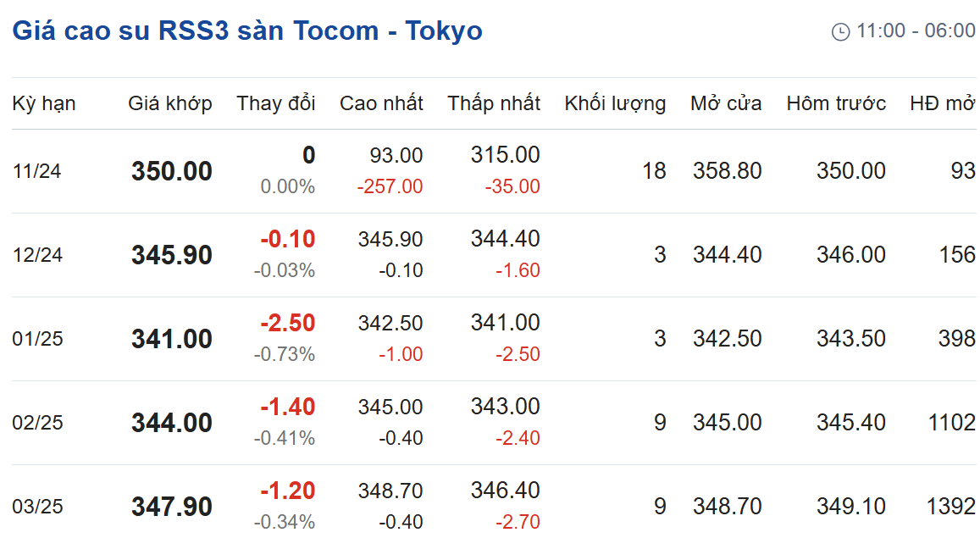Select the Thấp nhất column header

pyautogui.click(x=494, y=103)
